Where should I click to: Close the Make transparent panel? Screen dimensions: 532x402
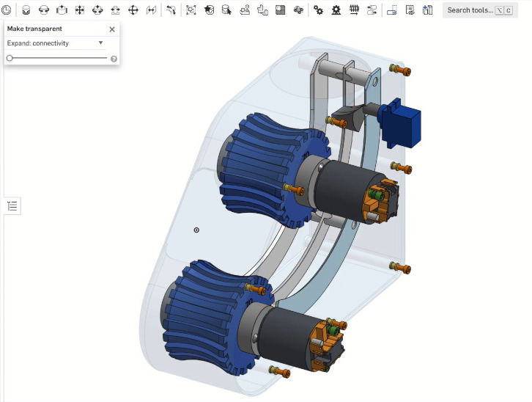point(112,29)
